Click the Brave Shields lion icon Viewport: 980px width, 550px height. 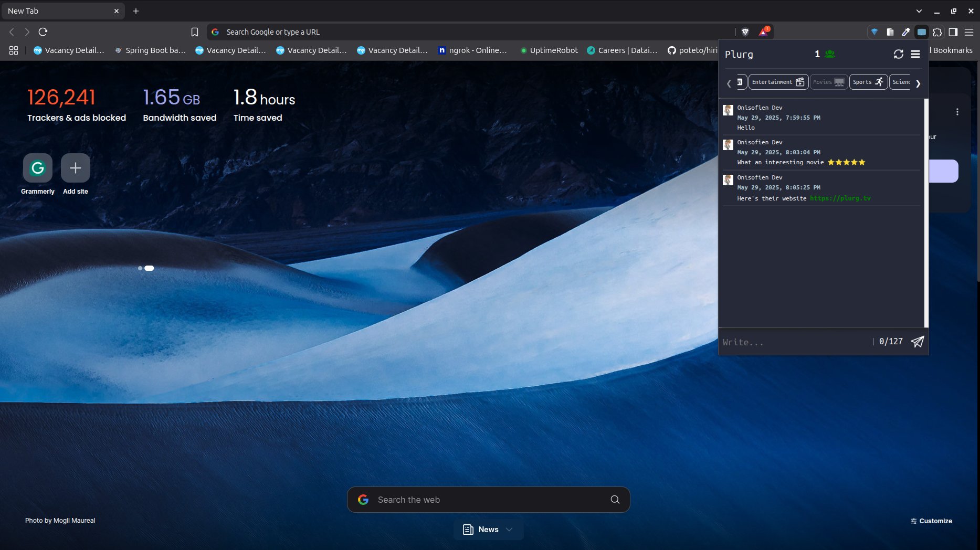pyautogui.click(x=745, y=32)
